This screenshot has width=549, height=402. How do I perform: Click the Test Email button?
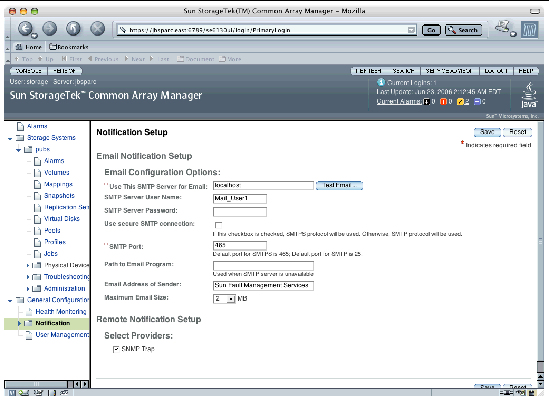[339, 185]
